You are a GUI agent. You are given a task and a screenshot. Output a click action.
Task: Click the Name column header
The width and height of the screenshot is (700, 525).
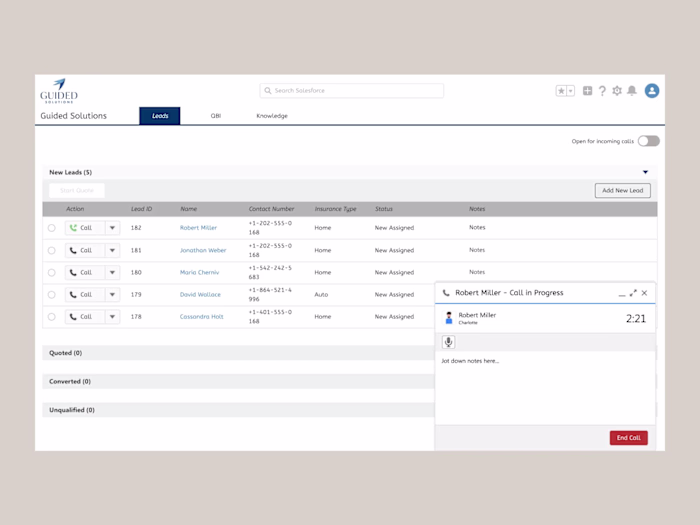point(188,209)
